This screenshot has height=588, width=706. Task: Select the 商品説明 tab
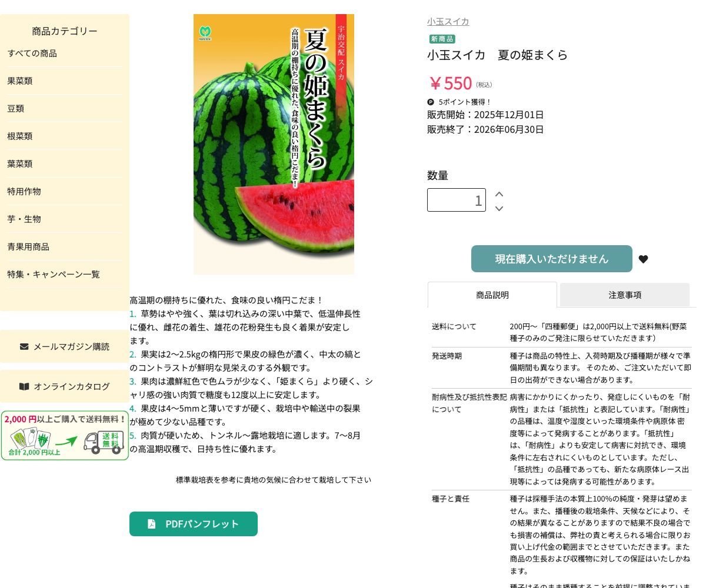tap(492, 295)
